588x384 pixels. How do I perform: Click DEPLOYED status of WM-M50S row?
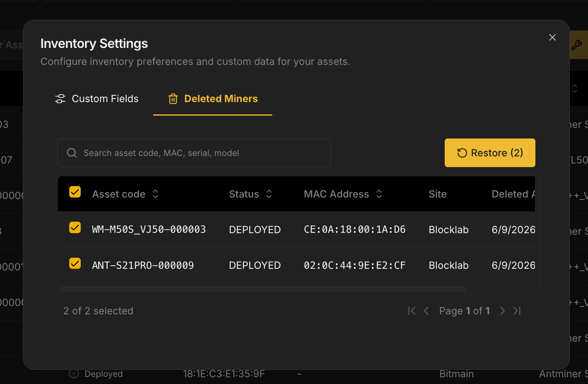pos(255,230)
